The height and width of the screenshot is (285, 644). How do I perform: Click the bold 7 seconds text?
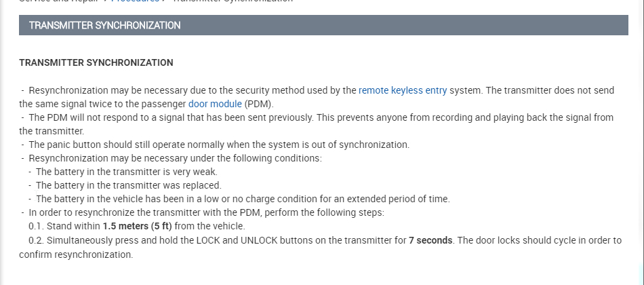tap(430, 240)
